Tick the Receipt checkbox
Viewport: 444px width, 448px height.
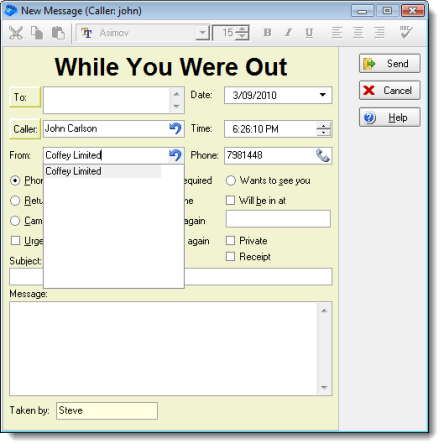click(x=230, y=257)
